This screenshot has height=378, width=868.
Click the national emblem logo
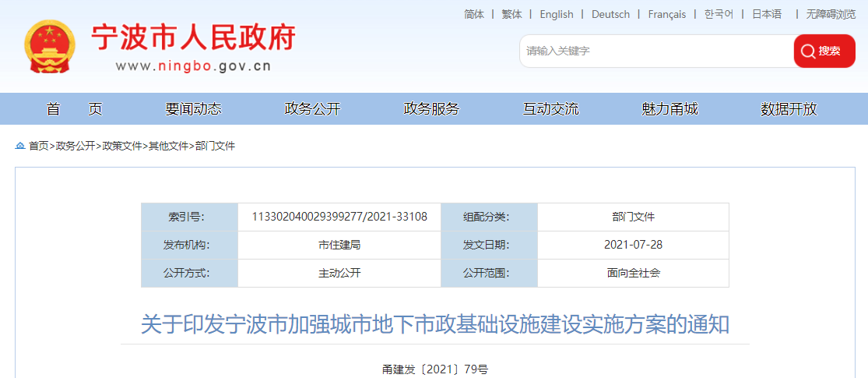[50, 47]
